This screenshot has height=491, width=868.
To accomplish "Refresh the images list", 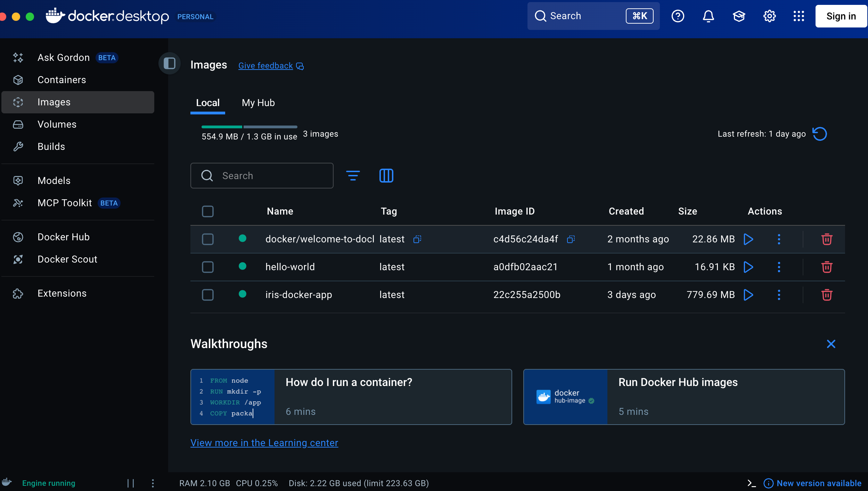I will point(820,134).
